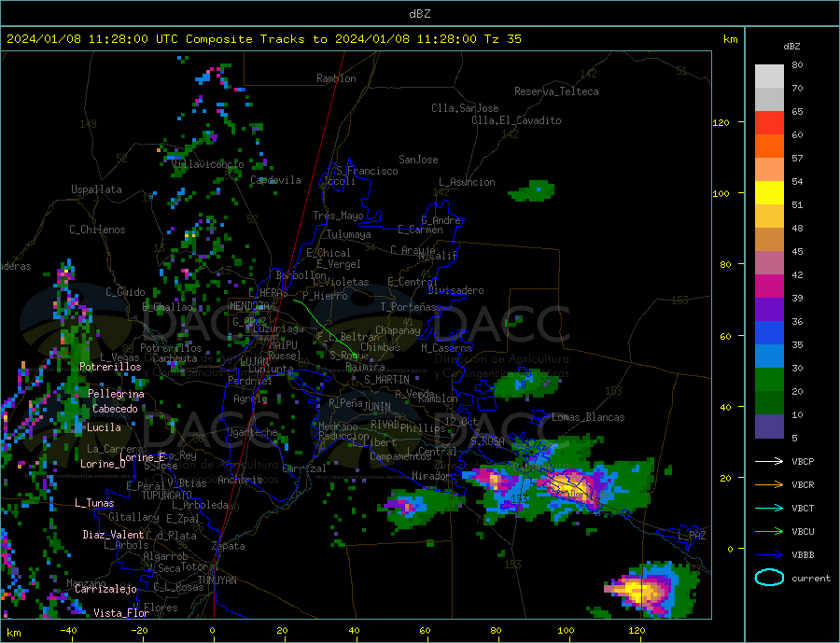This screenshot has height=643, width=840.
Task: Click the 'Diaz_Valent' place label
Action: click(x=113, y=535)
